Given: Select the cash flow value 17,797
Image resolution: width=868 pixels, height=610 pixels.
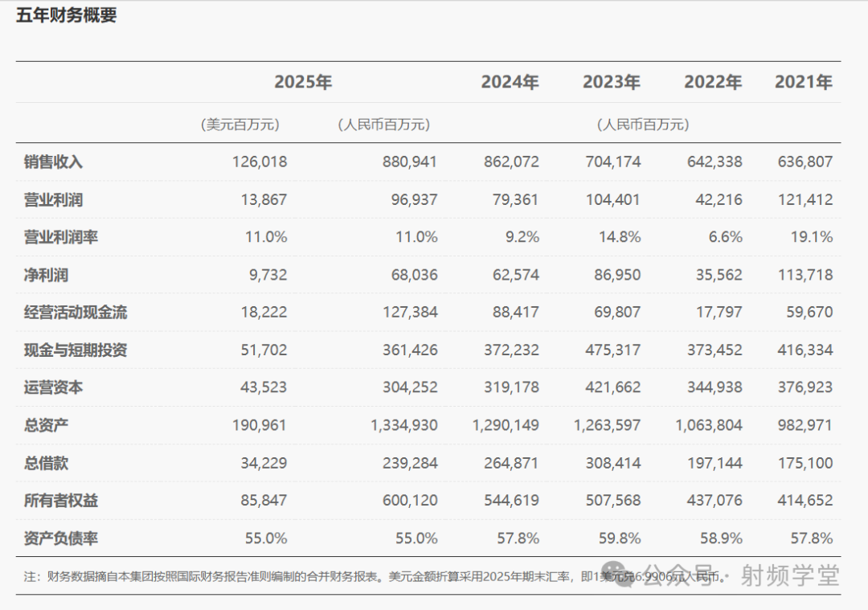Looking at the screenshot, I should click(719, 312).
